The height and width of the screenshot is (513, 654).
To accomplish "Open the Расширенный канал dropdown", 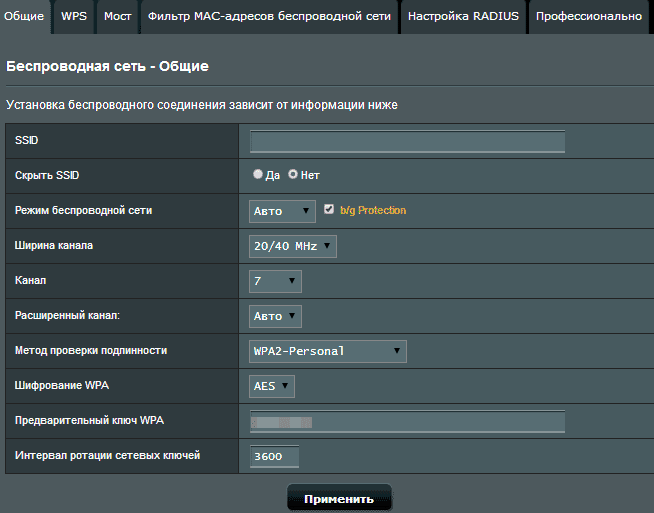I will tap(275, 317).
